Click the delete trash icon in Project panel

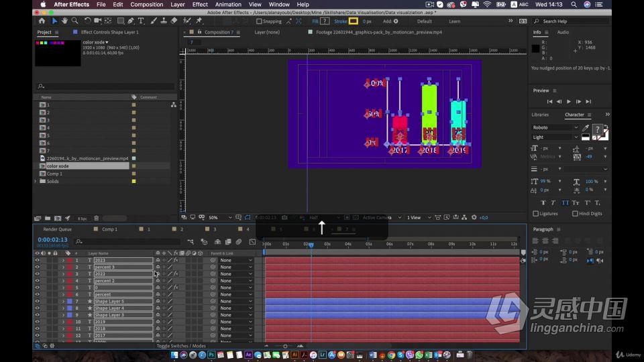pos(96,219)
